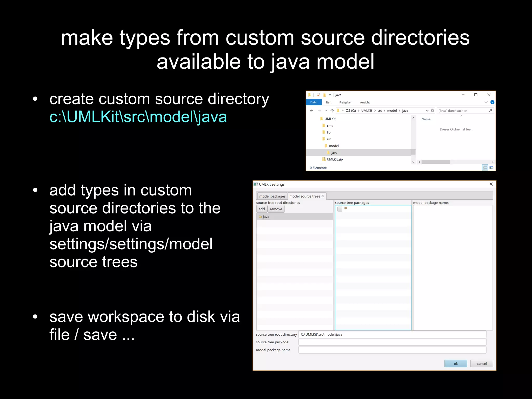Click chevron after UMLKit in breadcrumb
532x399 pixels.
click(x=375, y=110)
